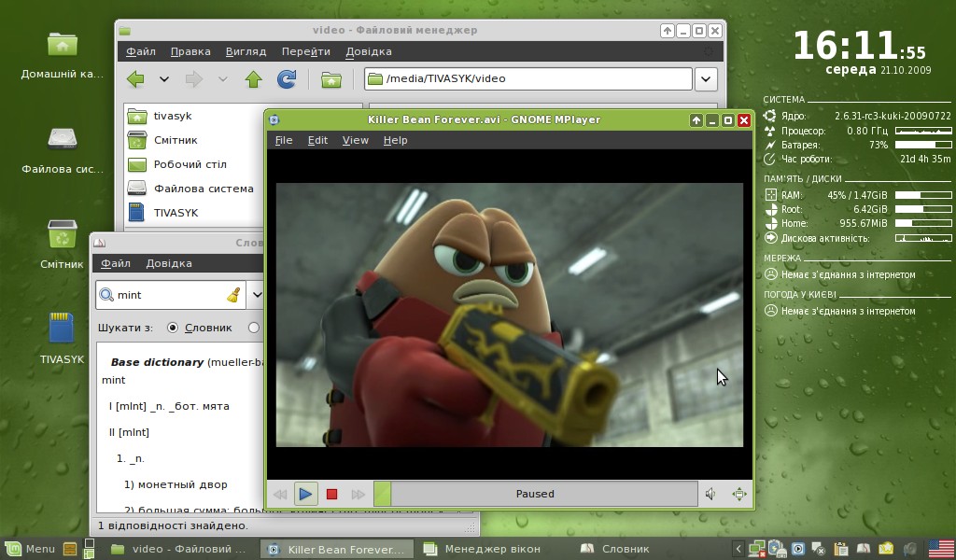The width and height of the screenshot is (956, 560).
Task: Click dictionary book tray icon
Action: (864, 549)
